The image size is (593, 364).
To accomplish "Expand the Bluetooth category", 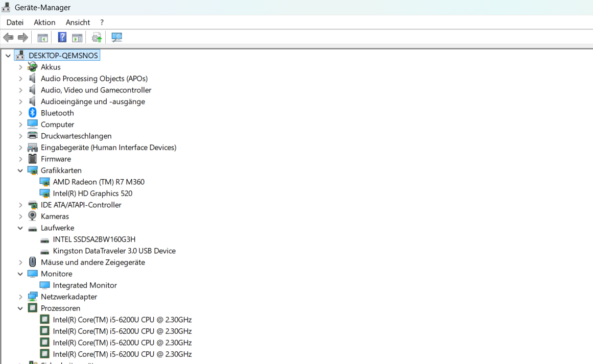I will pos(20,113).
